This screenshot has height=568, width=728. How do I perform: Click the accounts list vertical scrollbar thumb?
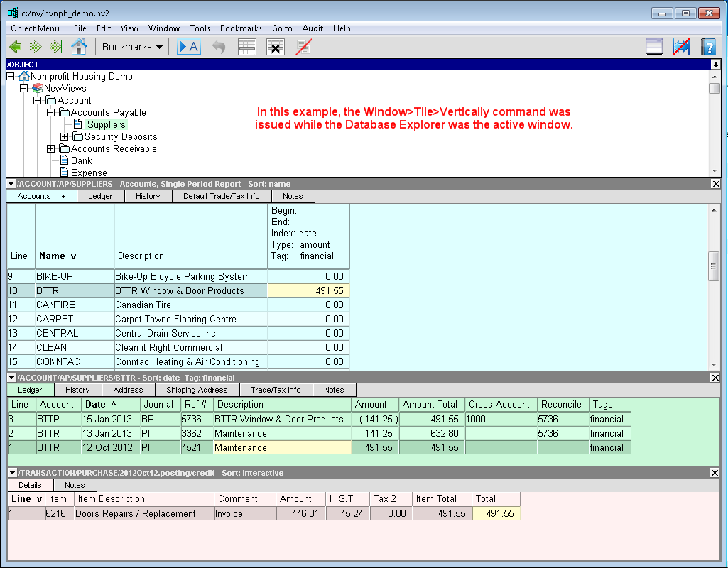pos(715,266)
